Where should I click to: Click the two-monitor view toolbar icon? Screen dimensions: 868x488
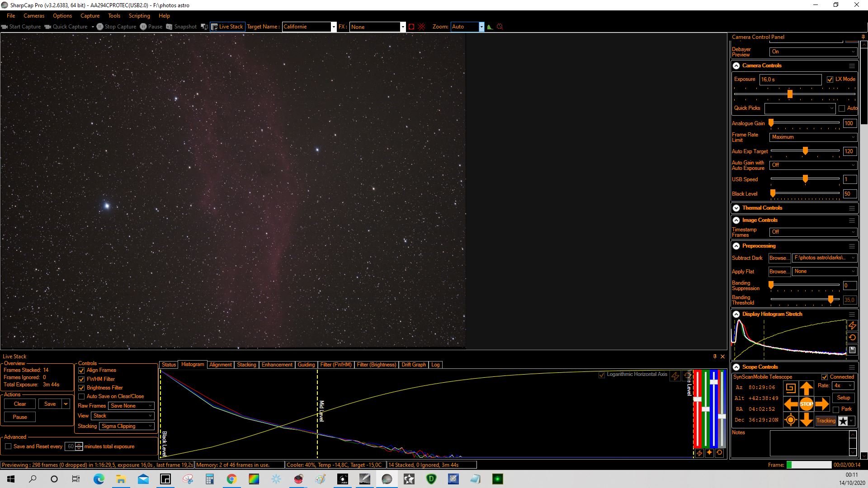[204, 27]
